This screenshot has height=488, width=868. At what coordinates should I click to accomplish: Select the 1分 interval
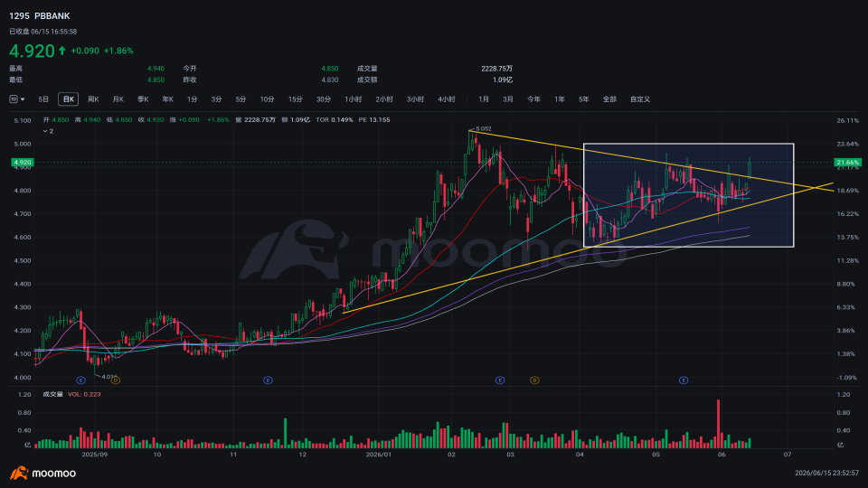(x=192, y=99)
